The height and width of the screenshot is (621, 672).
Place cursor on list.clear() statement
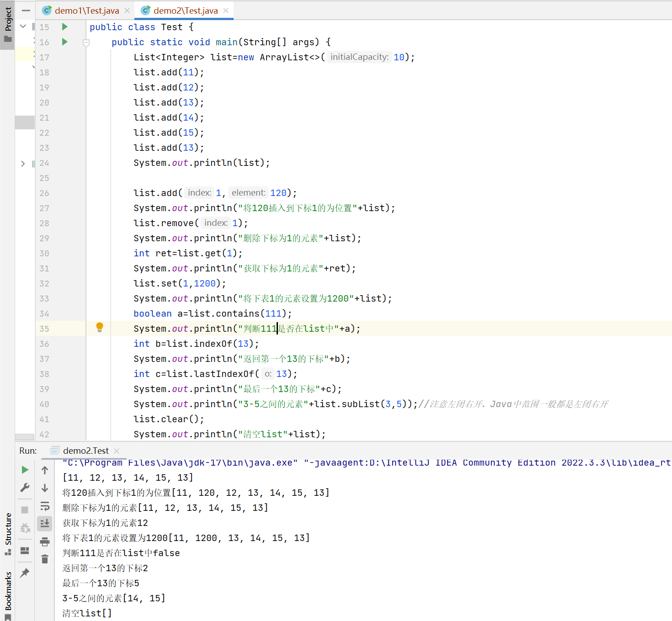coord(169,419)
